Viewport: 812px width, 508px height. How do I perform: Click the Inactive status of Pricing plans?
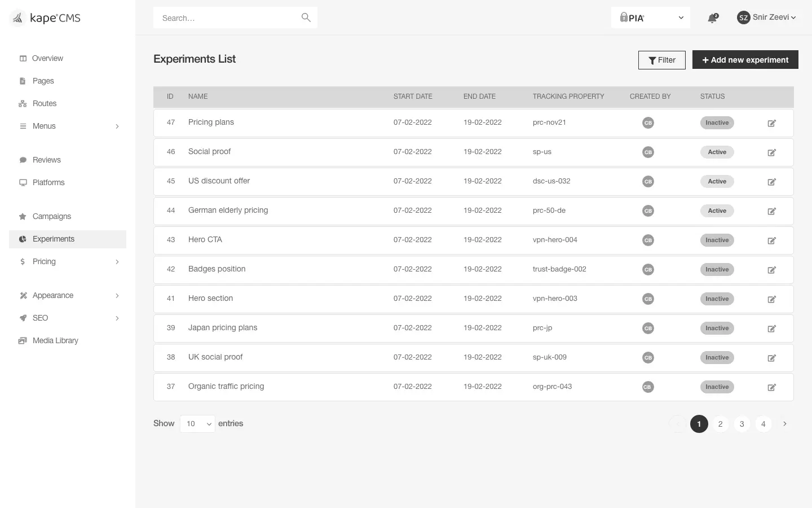click(x=717, y=122)
